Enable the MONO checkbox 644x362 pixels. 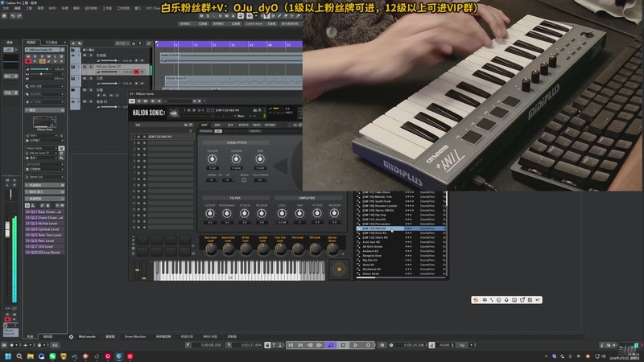pyautogui.click(x=244, y=179)
